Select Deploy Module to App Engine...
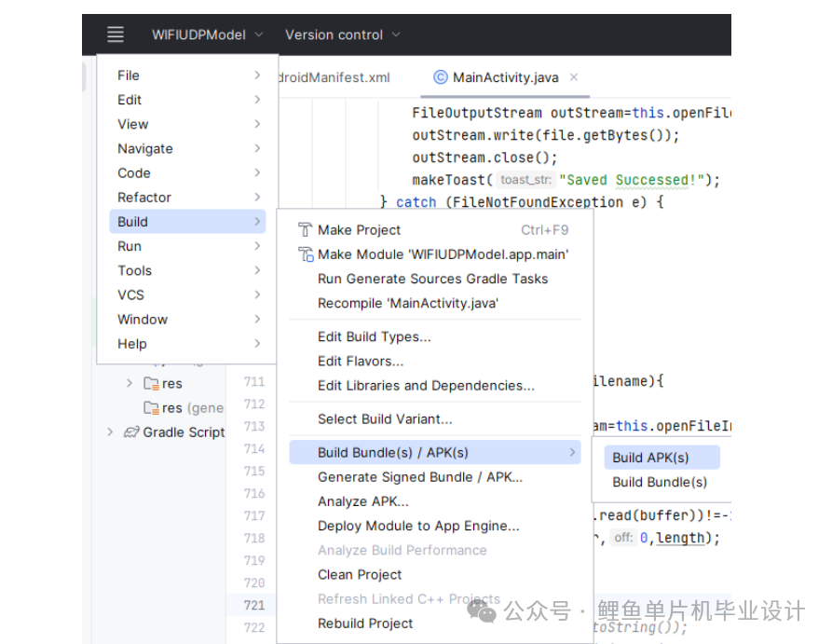Image resolution: width=832 pixels, height=644 pixels. (x=435, y=526)
